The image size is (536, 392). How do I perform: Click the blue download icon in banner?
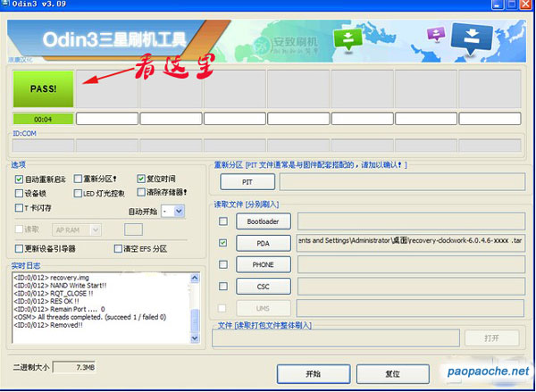(x=472, y=39)
